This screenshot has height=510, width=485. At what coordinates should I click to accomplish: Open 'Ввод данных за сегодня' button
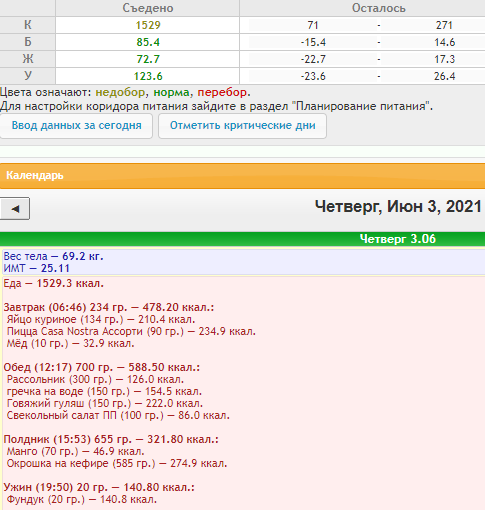pos(76,126)
